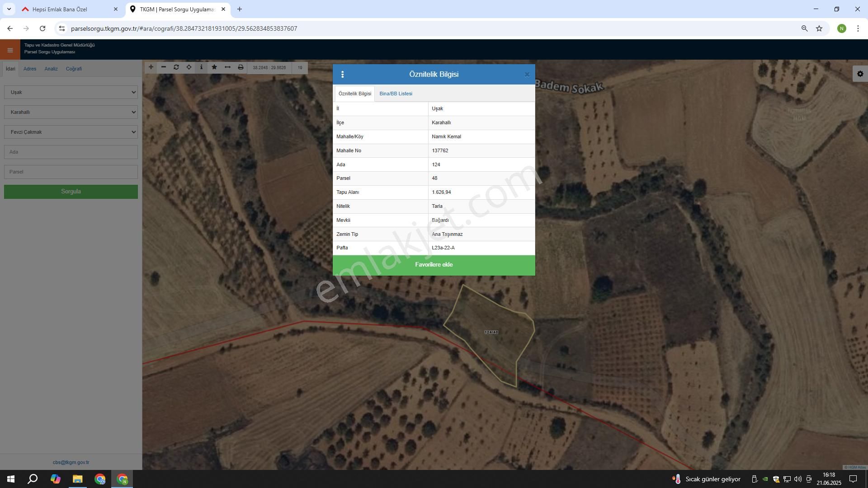Viewport: 868px width, 488px height.
Task: Click the Favorilere ekle button
Action: [434, 265]
